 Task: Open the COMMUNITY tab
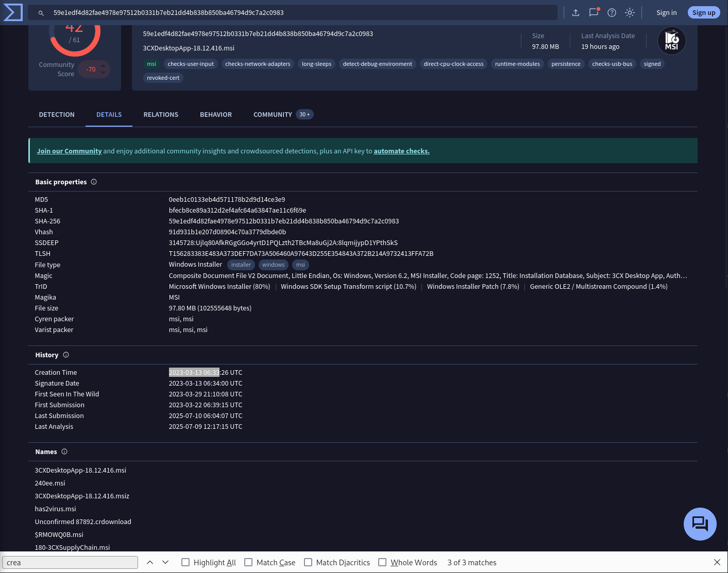[x=273, y=114]
